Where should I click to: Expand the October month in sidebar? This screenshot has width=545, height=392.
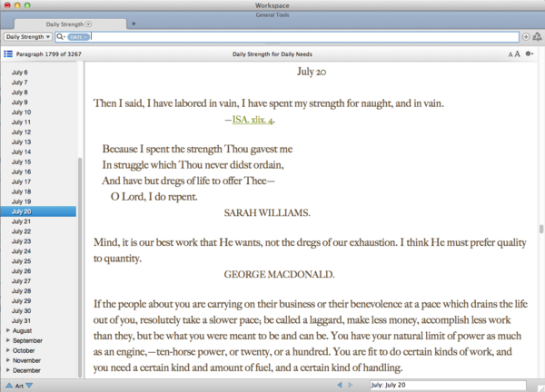8,350
